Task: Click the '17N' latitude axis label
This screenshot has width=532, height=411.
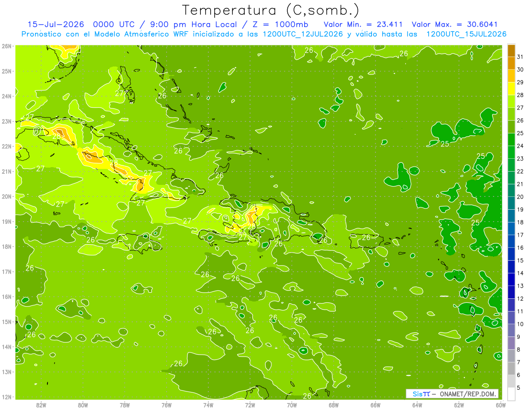Action: 7,272
